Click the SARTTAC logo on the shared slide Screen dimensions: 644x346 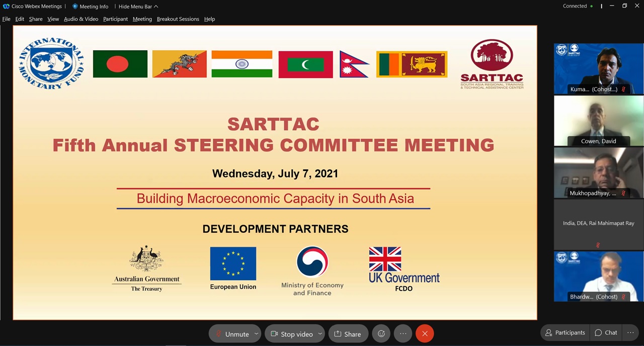pos(492,63)
